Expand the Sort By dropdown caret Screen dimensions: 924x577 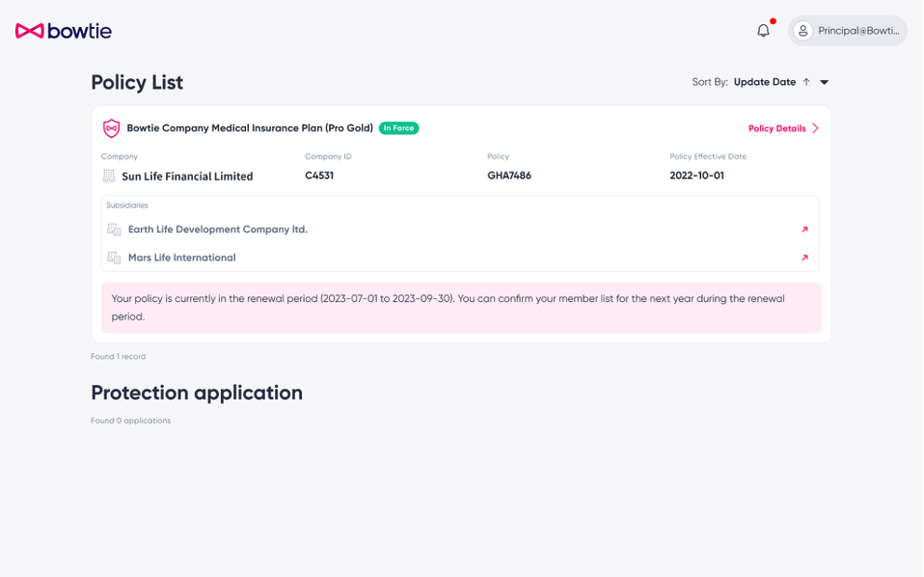(x=824, y=83)
